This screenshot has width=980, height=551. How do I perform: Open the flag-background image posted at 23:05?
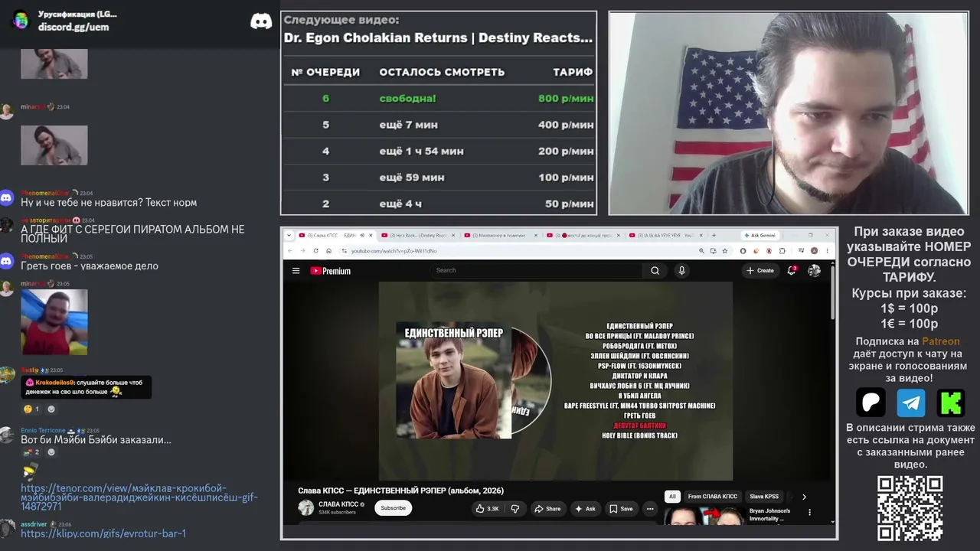[54, 321]
